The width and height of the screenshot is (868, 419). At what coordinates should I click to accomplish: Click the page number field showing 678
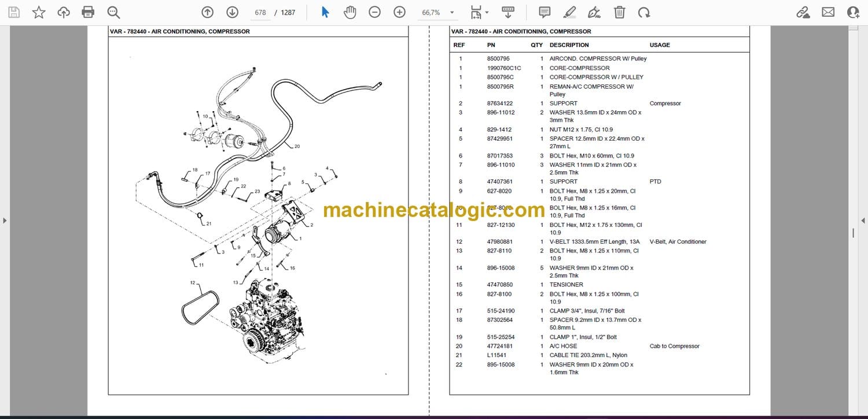(260, 12)
